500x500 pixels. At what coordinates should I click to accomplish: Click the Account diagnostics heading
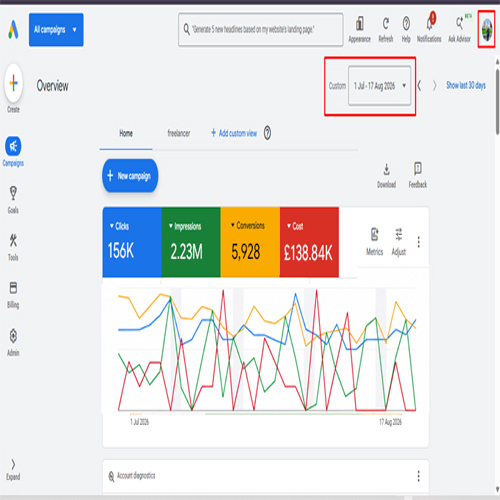[136, 476]
